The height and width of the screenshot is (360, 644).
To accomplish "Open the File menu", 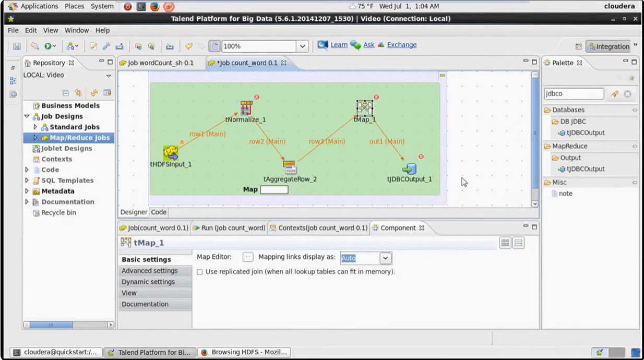I will (x=13, y=30).
